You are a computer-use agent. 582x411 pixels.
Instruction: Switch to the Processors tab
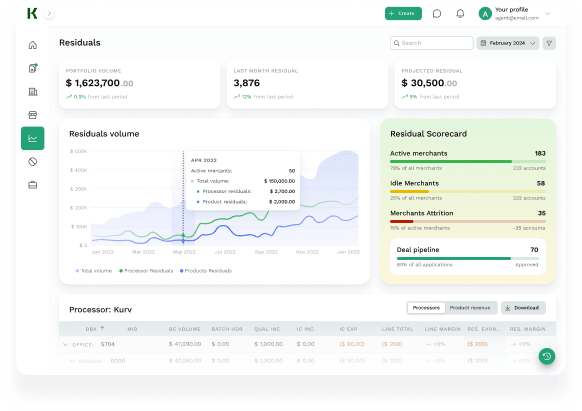click(426, 308)
